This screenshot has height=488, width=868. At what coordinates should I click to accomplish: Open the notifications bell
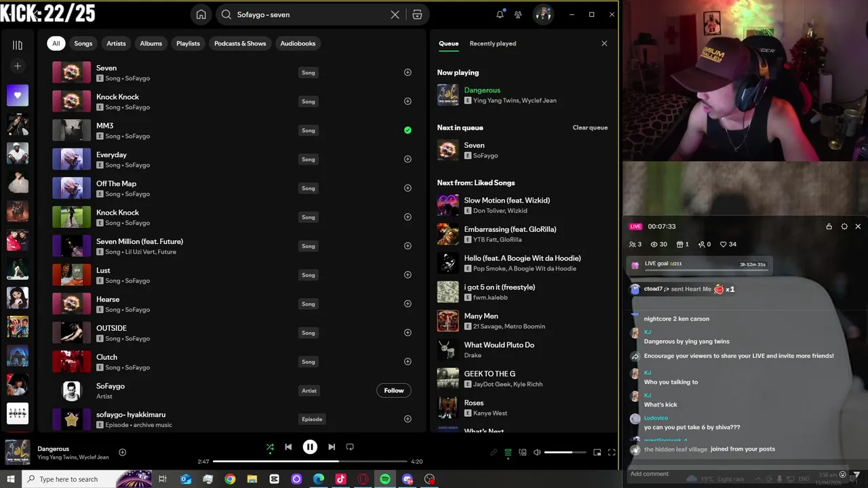(500, 14)
